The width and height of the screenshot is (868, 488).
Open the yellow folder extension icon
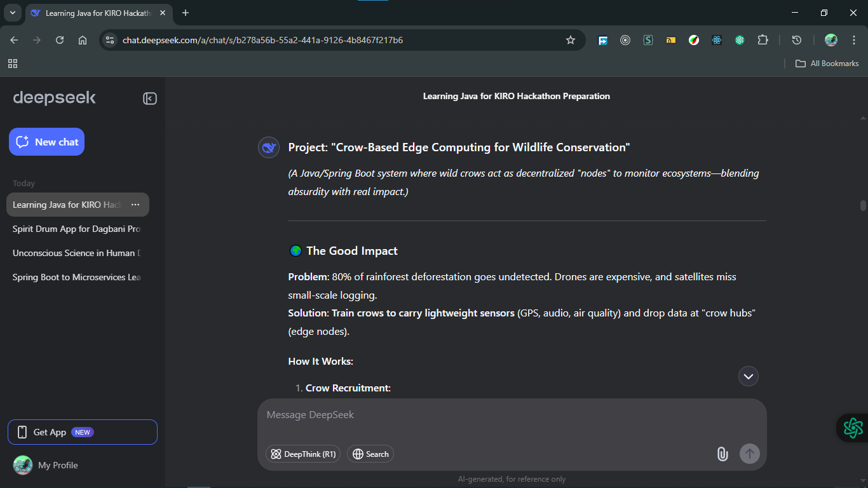pyautogui.click(x=671, y=40)
